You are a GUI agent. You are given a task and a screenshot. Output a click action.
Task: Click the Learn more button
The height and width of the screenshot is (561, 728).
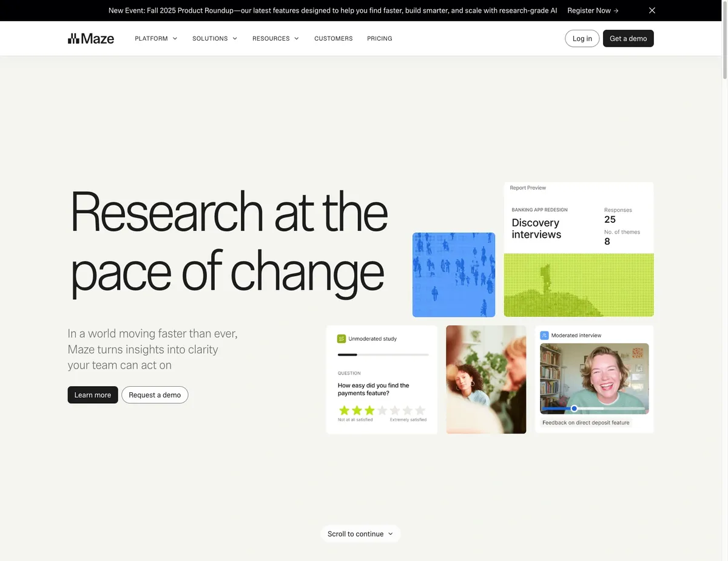pyautogui.click(x=93, y=395)
